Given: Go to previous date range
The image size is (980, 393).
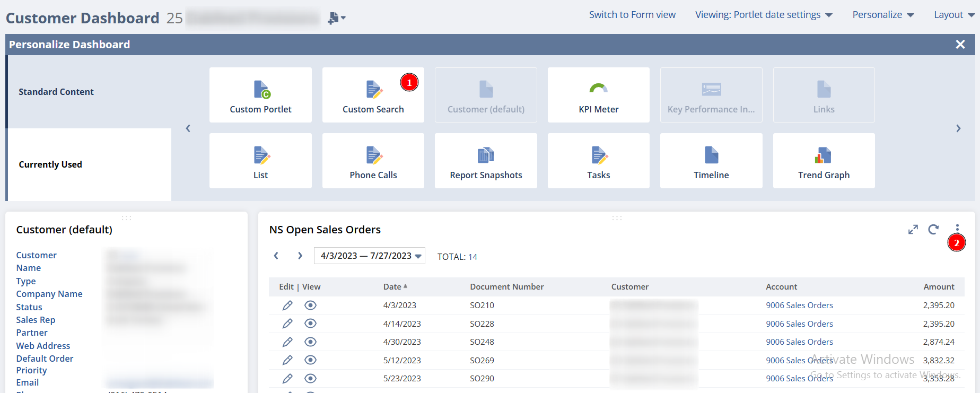Looking at the screenshot, I should pyautogui.click(x=276, y=256).
